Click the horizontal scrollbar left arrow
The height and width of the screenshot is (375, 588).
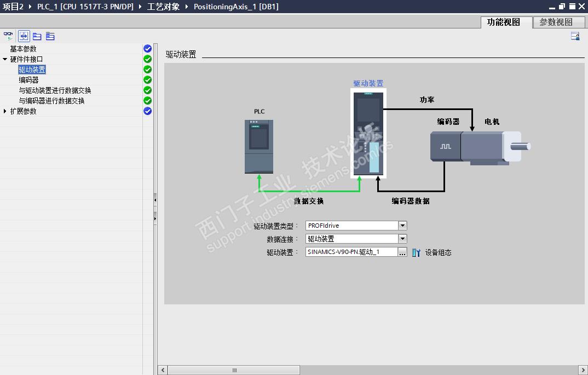point(163,370)
